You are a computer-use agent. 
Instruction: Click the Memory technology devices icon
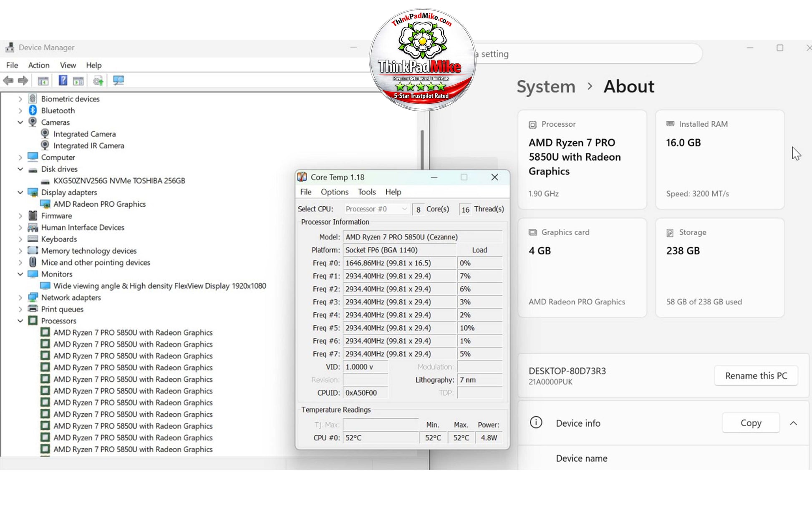click(33, 251)
